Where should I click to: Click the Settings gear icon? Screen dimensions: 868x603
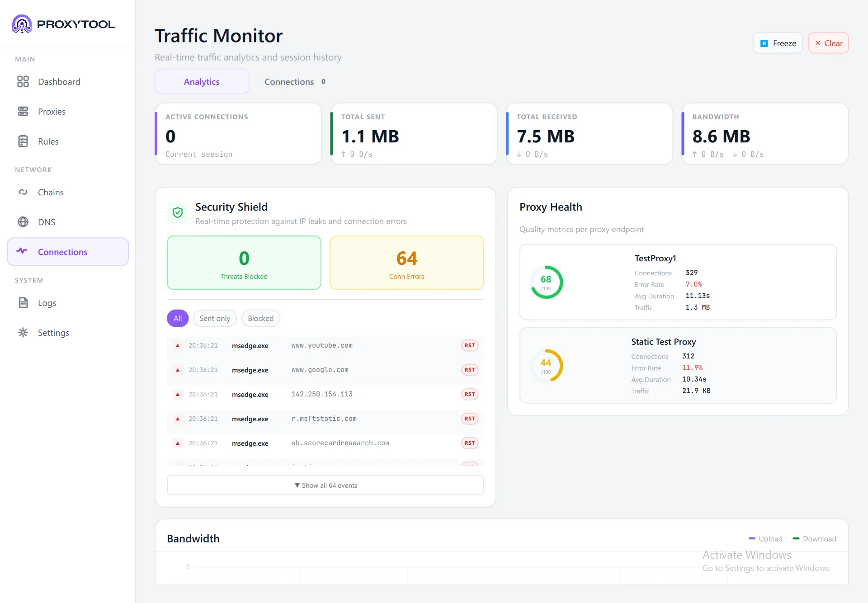click(x=23, y=333)
